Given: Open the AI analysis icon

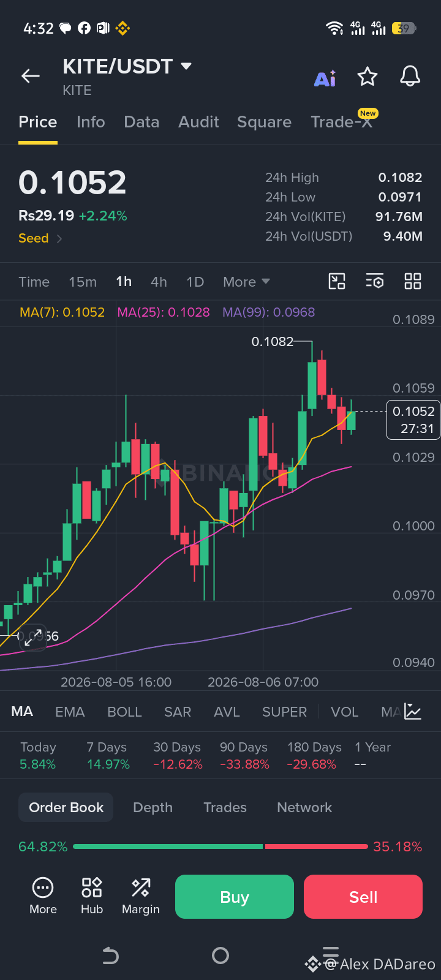Looking at the screenshot, I should [325, 78].
